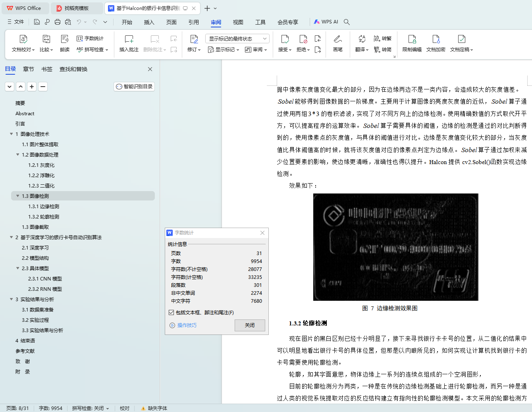Image resolution: width=532 pixels, height=412 pixels.
Task: Open the 限制编辑 restrict editing tool
Action: [412, 43]
